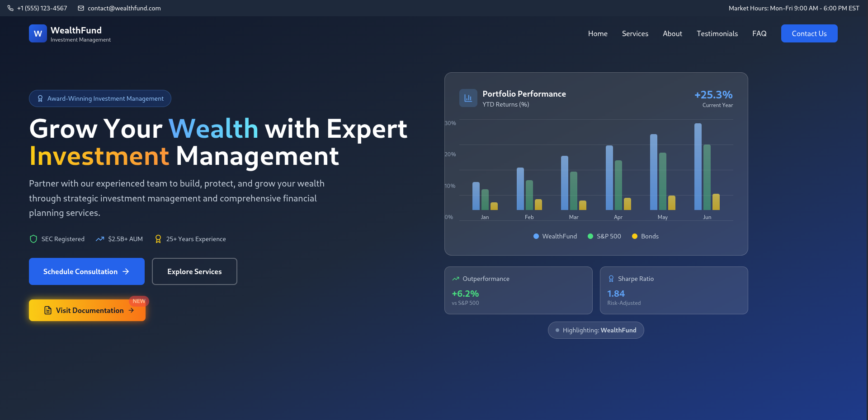Open the Services nav menu item
The width and height of the screenshot is (868, 420).
(x=635, y=33)
